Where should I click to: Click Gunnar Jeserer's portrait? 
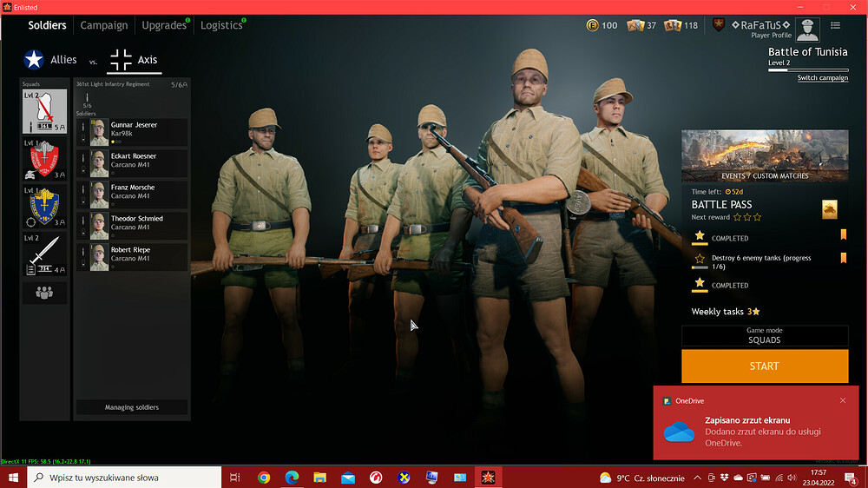tap(99, 132)
